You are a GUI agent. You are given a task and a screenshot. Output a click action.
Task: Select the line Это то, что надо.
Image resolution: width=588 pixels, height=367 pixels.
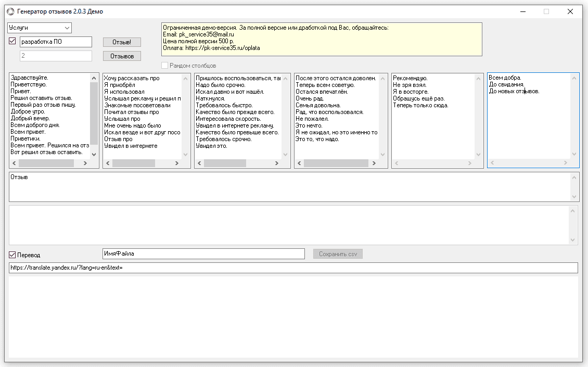click(317, 139)
